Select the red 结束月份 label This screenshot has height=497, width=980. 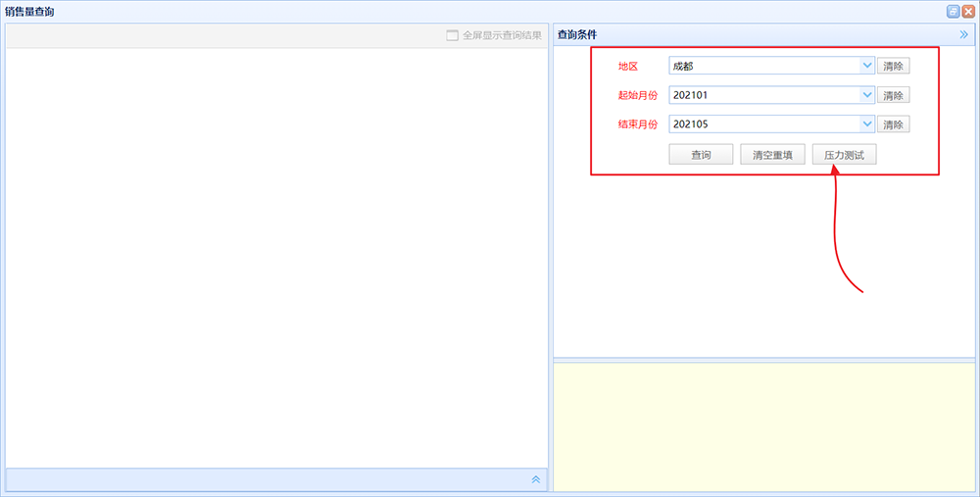coord(638,124)
